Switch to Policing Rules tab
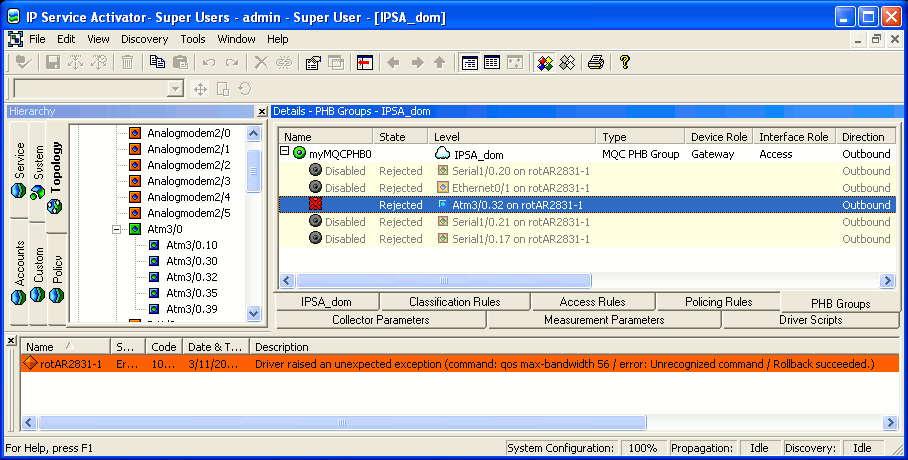 click(x=719, y=302)
